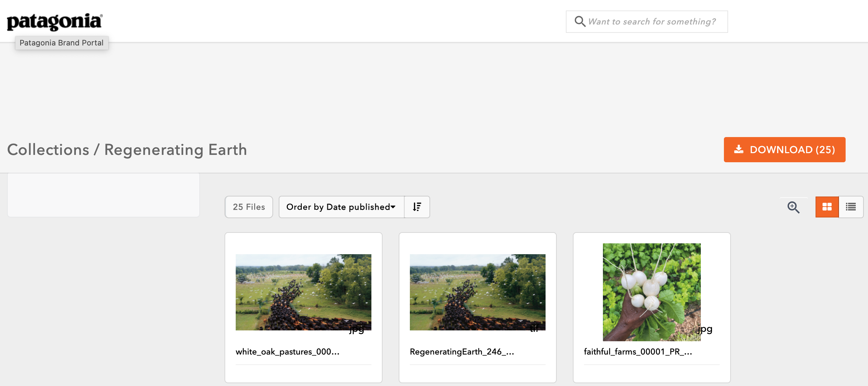
Task: Click the search magnifier icon
Action: click(580, 21)
